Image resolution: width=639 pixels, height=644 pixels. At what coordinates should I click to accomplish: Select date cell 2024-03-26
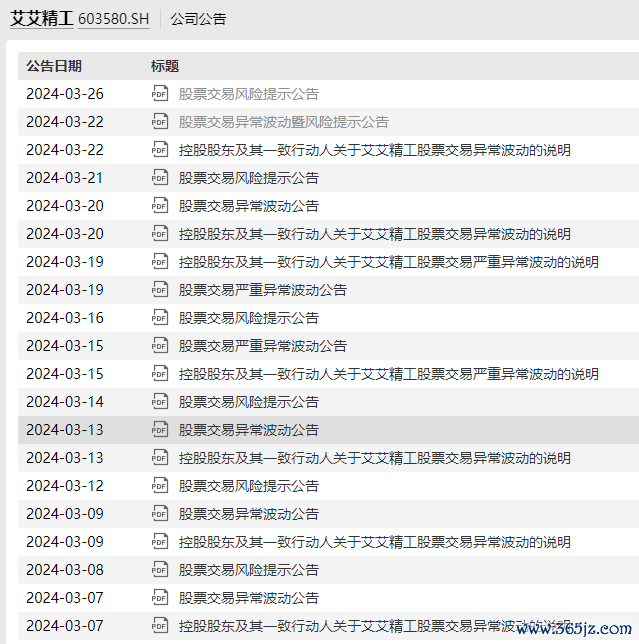tap(65, 94)
